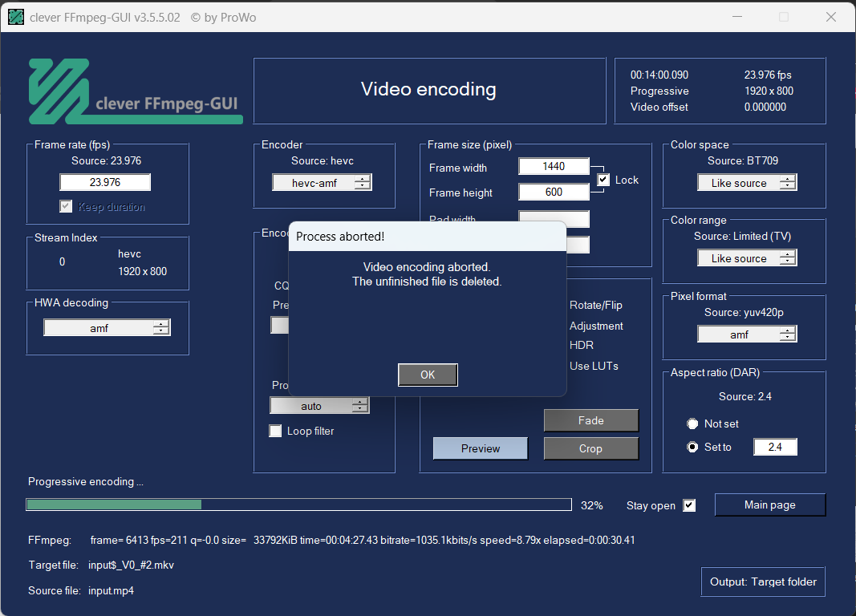The width and height of the screenshot is (856, 616).
Task: Click the Preview button
Action: pos(481,448)
